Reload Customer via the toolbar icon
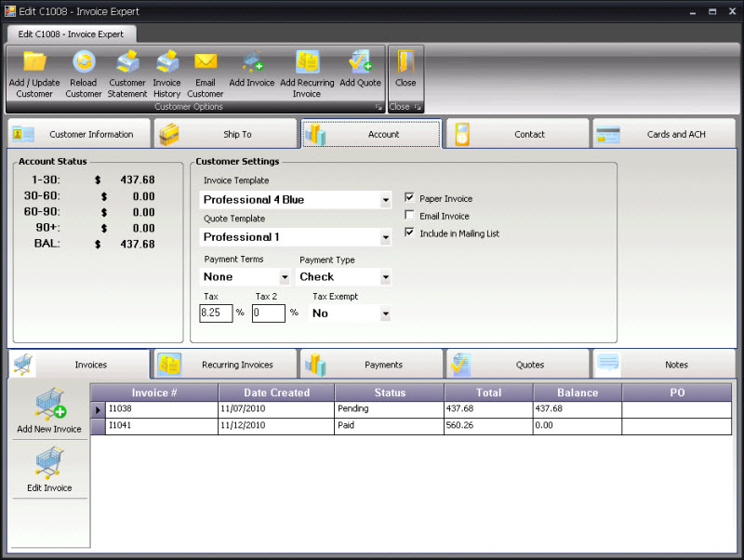 click(x=84, y=62)
